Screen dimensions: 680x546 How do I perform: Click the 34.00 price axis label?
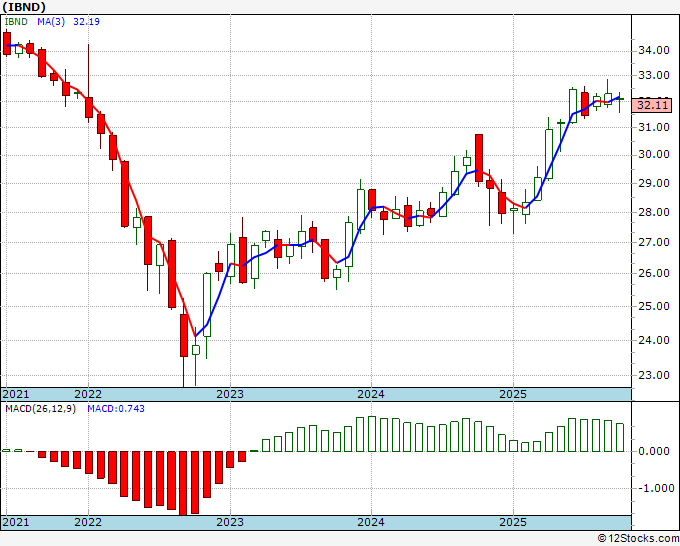(x=654, y=50)
